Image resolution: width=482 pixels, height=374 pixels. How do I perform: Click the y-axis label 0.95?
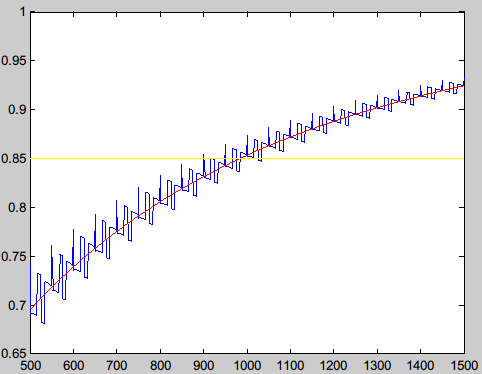point(13,61)
